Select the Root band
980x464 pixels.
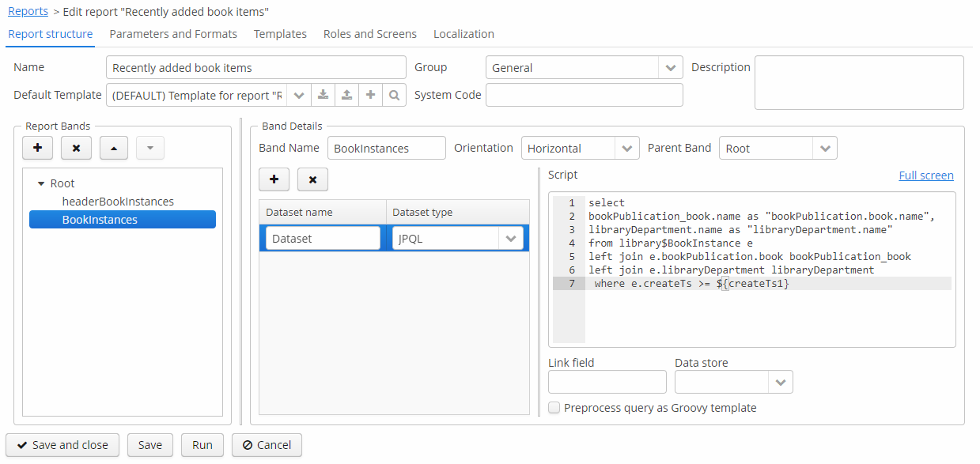pos(62,183)
